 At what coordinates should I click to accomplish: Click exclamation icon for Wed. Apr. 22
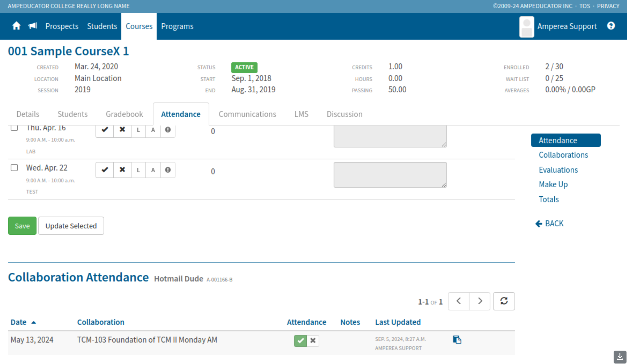pos(168,170)
